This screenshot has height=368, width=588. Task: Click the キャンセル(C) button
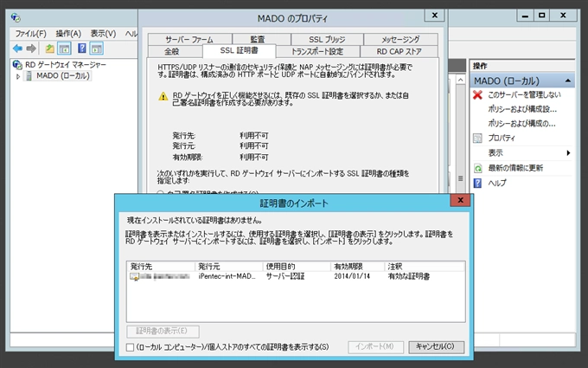[436, 347]
